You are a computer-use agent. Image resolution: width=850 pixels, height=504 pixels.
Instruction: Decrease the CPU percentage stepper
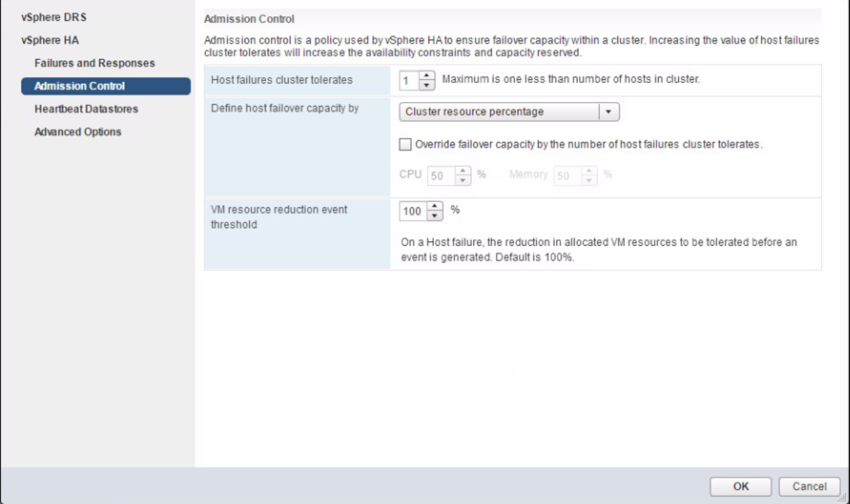point(463,181)
